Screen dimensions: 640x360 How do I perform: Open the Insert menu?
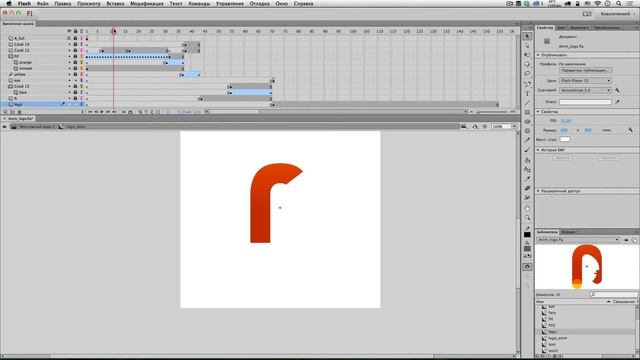click(x=115, y=3)
